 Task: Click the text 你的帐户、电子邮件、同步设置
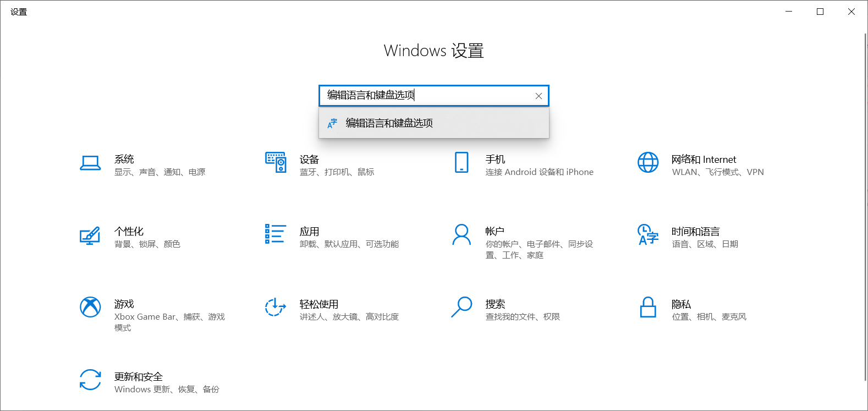pos(539,250)
